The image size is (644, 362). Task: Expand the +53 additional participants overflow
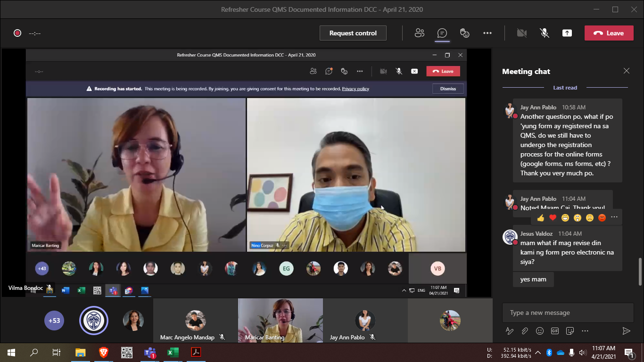(x=54, y=321)
